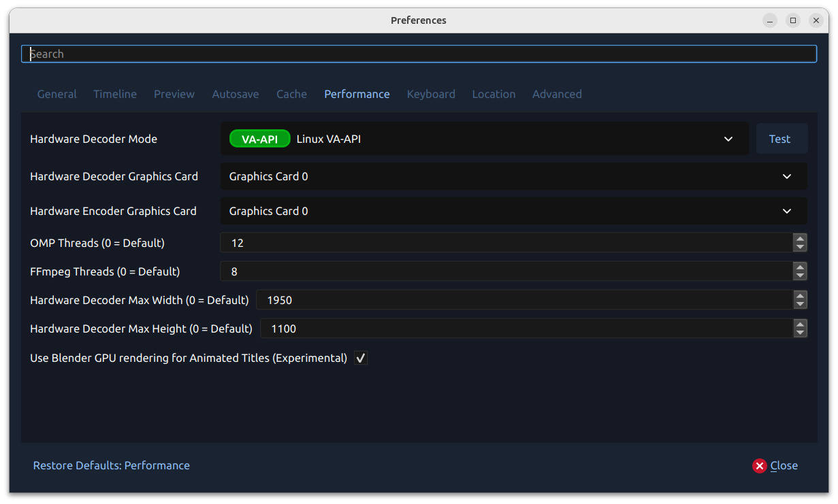Open the Hardware Decoder Mode dropdown
Viewport: 838px width, 504px height.
pos(485,139)
